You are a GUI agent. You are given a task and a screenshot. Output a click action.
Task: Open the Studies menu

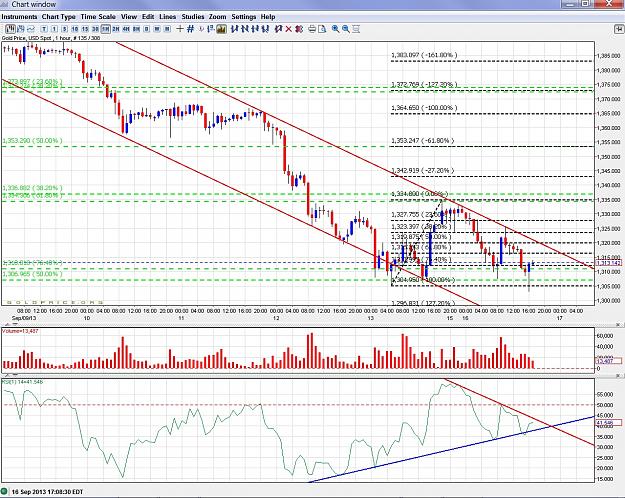click(x=193, y=17)
